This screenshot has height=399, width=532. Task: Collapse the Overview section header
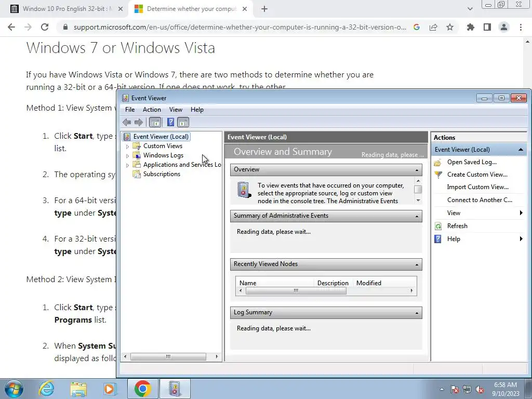417,170
